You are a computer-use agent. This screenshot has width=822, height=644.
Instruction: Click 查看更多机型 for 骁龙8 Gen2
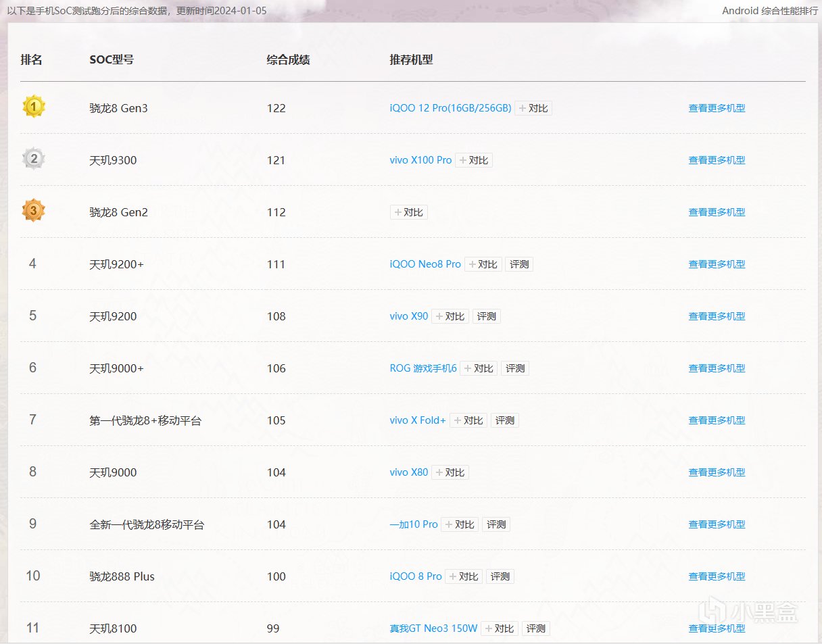[x=717, y=212]
